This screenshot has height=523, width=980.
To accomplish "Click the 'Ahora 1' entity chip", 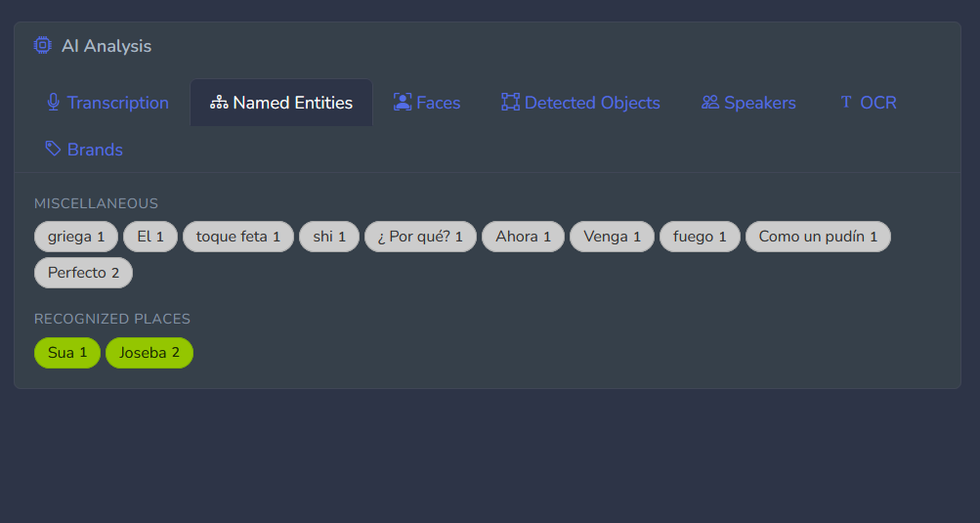I will coord(523,237).
